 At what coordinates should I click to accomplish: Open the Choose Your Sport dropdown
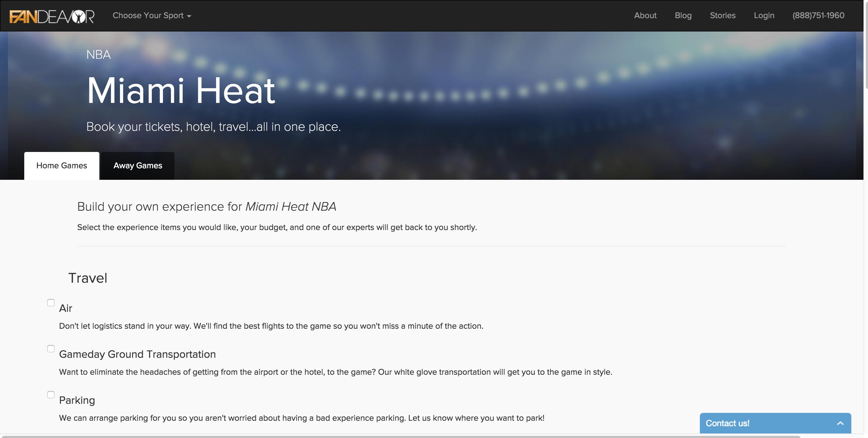click(x=151, y=15)
